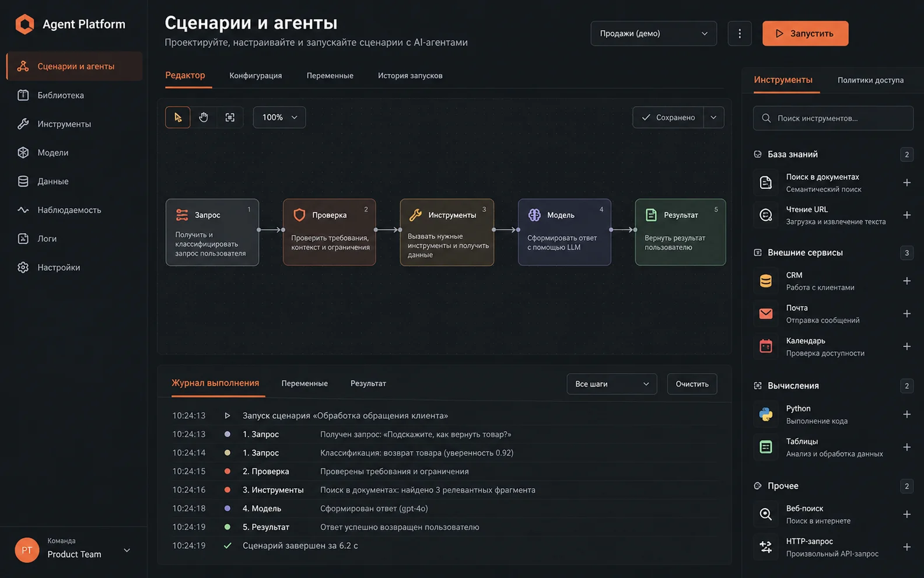The image size is (924, 578).
Task: Add the CRM tool with plus
Action: click(907, 281)
